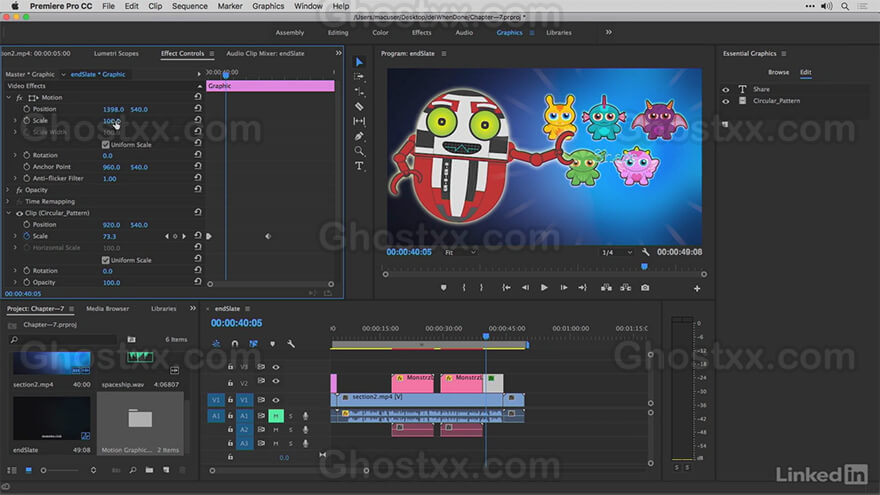Screen dimensions: 880x495
Task: Step back one frame
Action: pos(525,287)
